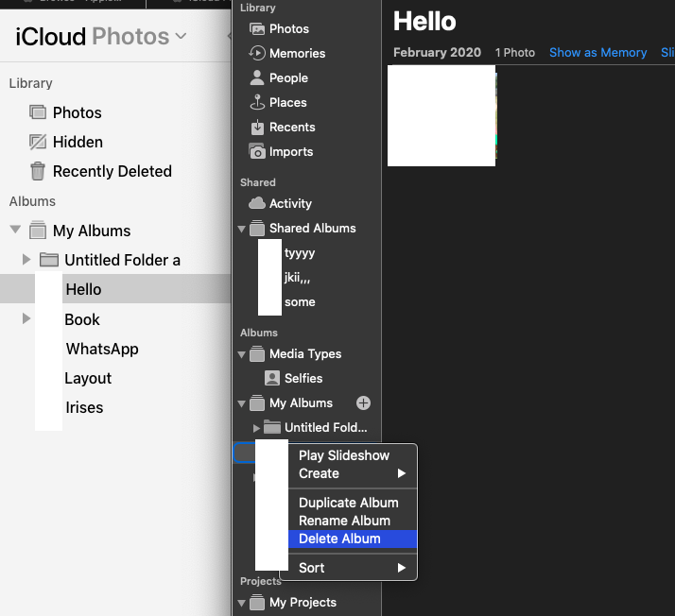Click Show as Memory link
Image resolution: width=675 pixels, height=616 pixels.
(x=597, y=53)
